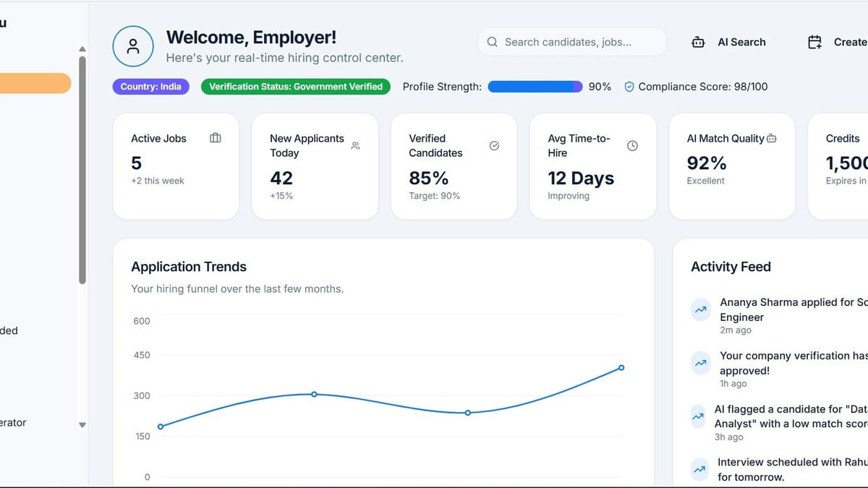Image resolution: width=868 pixels, height=488 pixels.
Task: Click the employer profile avatar icon
Action: tap(133, 46)
